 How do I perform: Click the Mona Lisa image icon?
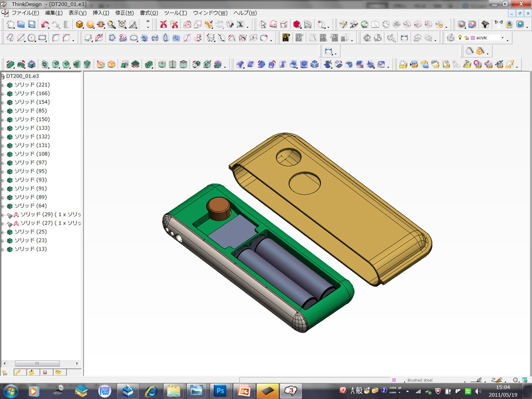tap(286, 38)
